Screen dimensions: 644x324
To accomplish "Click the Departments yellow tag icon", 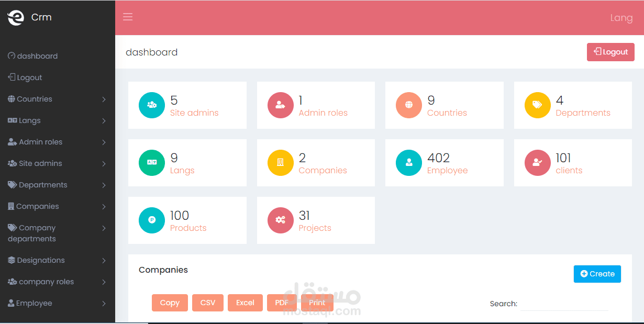I will 537,105.
